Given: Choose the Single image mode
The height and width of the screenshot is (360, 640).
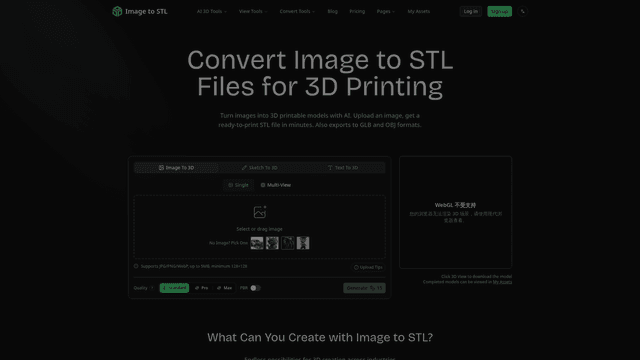Looking at the screenshot, I should click(x=238, y=185).
